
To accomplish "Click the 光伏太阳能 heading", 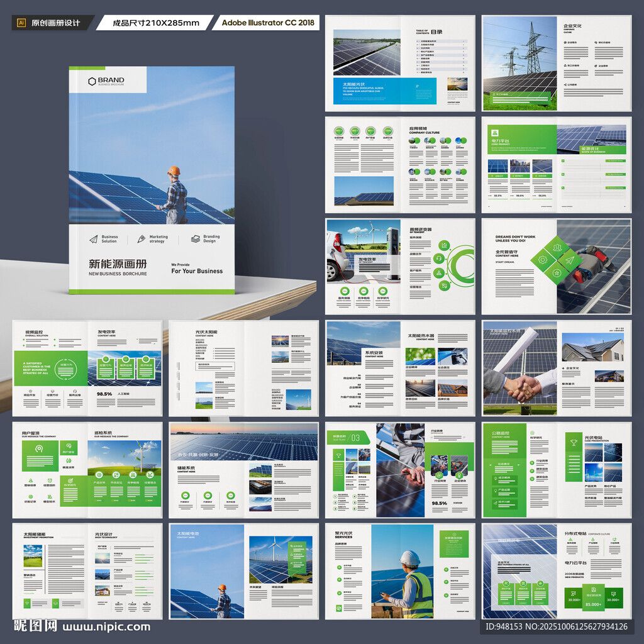I will [206, 331].
